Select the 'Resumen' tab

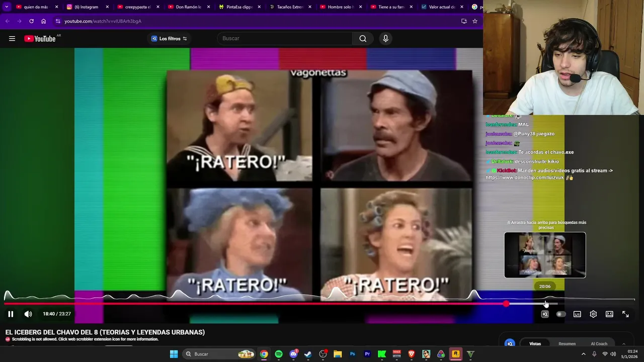click(x=567, y=344)
